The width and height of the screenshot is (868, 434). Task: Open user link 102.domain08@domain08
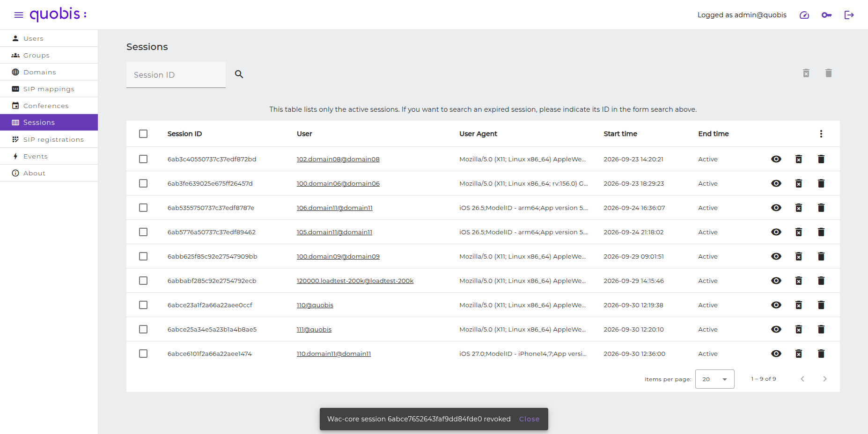338,159
